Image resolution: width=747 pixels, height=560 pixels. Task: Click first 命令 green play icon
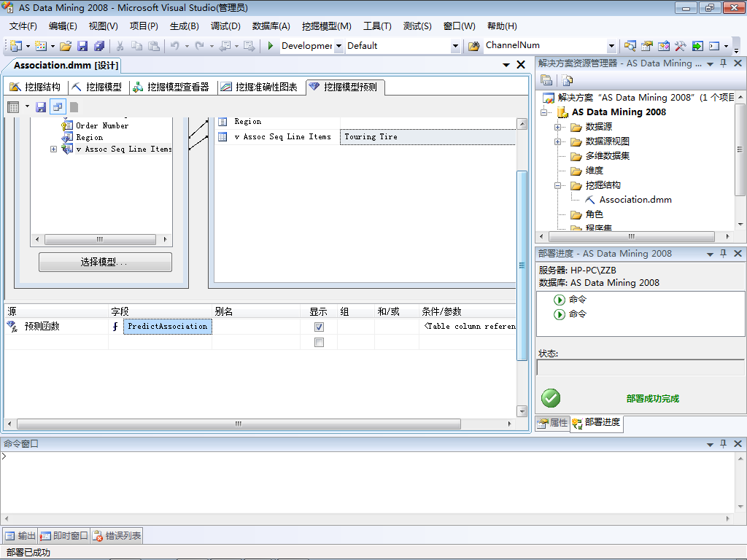pyautogui.click(x=560, y=300)
